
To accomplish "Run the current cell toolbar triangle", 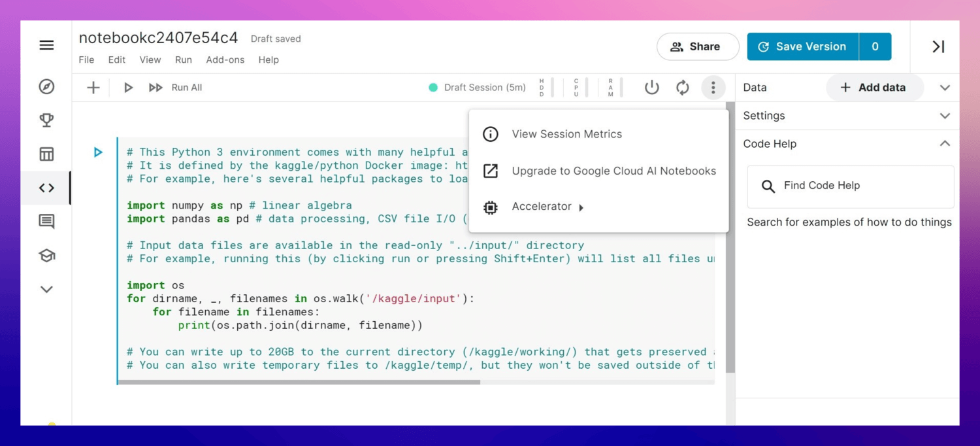I will click(128, 88).
